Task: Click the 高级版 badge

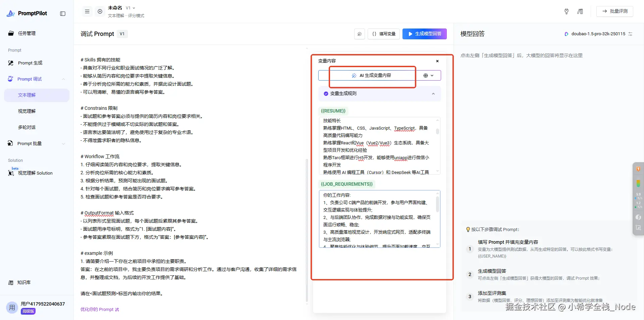Action: [x=28, y=311]
